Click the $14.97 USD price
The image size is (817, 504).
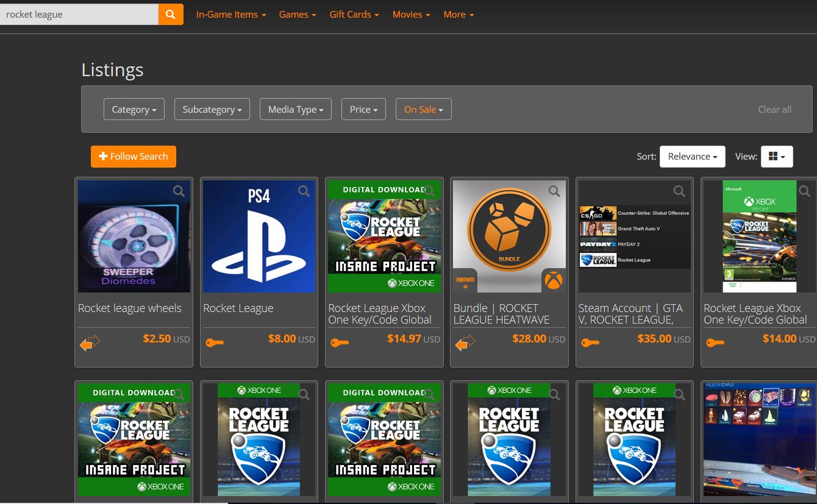click(413, 339)
